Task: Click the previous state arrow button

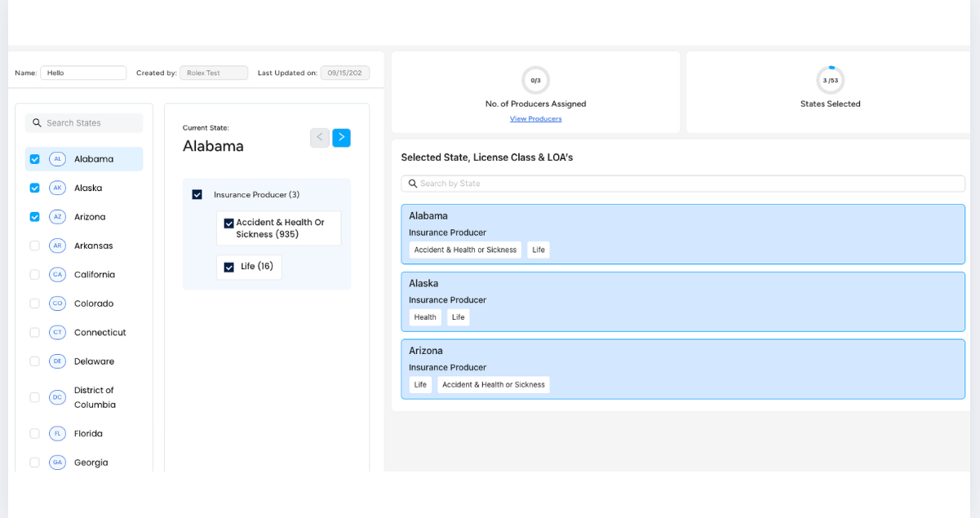Action: (x=320, y=137)
